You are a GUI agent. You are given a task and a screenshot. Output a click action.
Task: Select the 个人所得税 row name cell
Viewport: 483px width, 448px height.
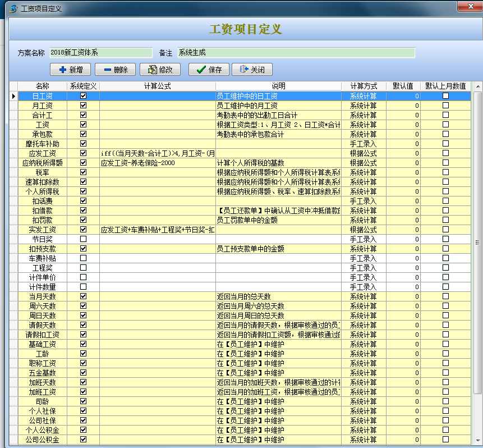42,191
